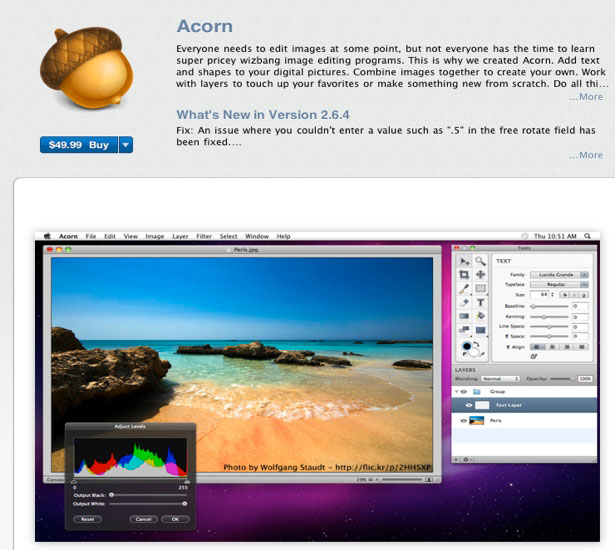Click Cancel in Adjust Levels dialog
The image size is (615, 550).
point(144,519)
